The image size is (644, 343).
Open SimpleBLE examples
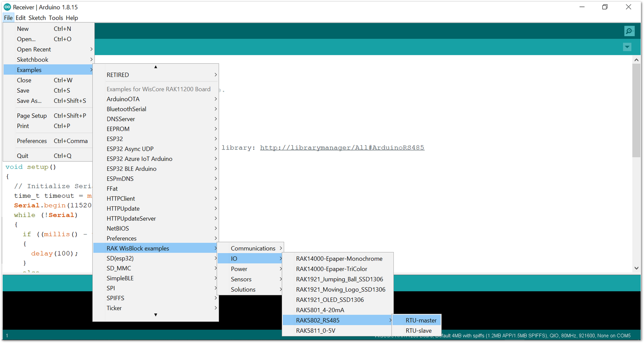(156, 278)
